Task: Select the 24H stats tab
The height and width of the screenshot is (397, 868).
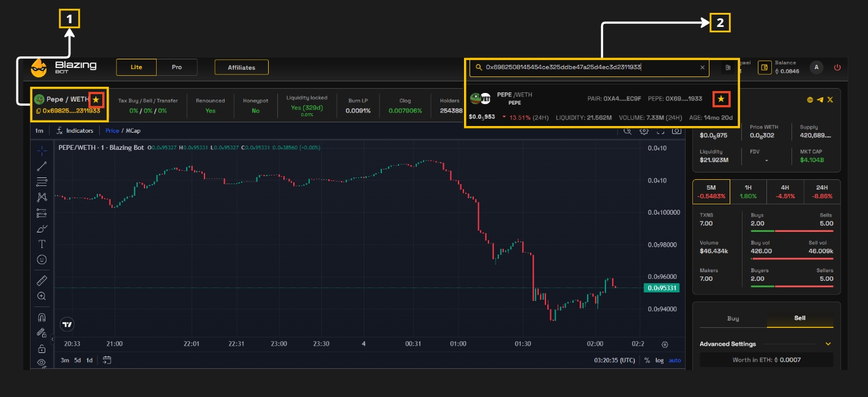Action: point(821,188)
